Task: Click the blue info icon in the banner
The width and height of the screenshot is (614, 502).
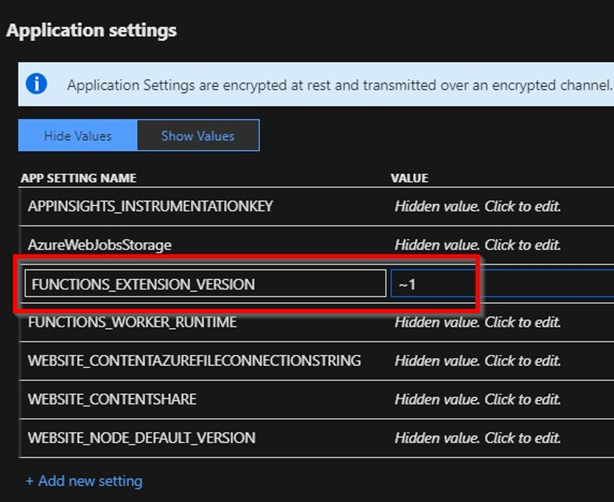Action: coord(37,84)
